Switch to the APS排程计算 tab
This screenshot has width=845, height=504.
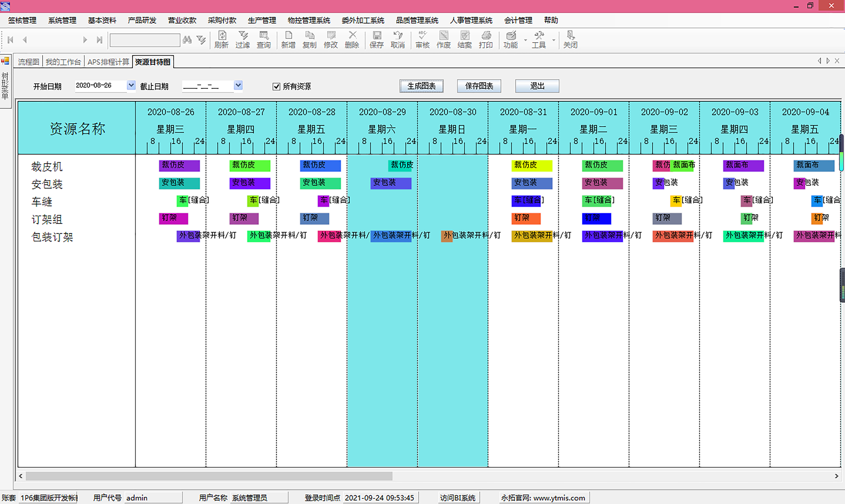tap(108, 62)
